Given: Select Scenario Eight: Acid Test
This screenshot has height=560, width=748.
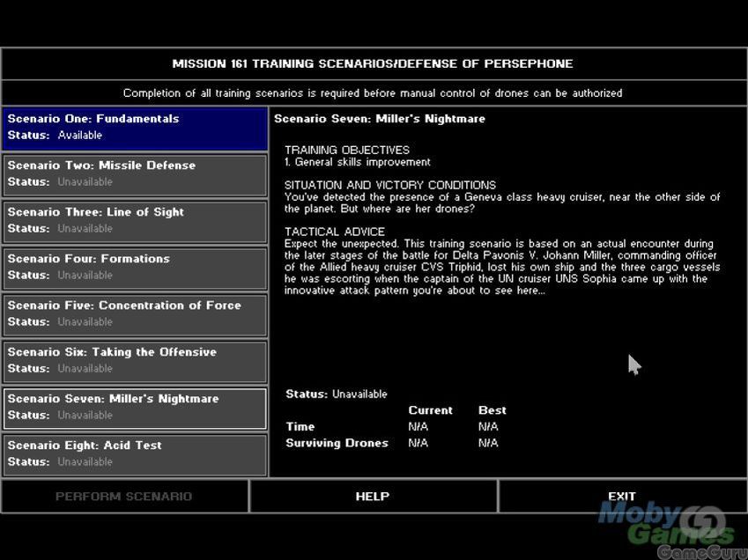Looking at the screenshot, I should click(x=135, y=455).
